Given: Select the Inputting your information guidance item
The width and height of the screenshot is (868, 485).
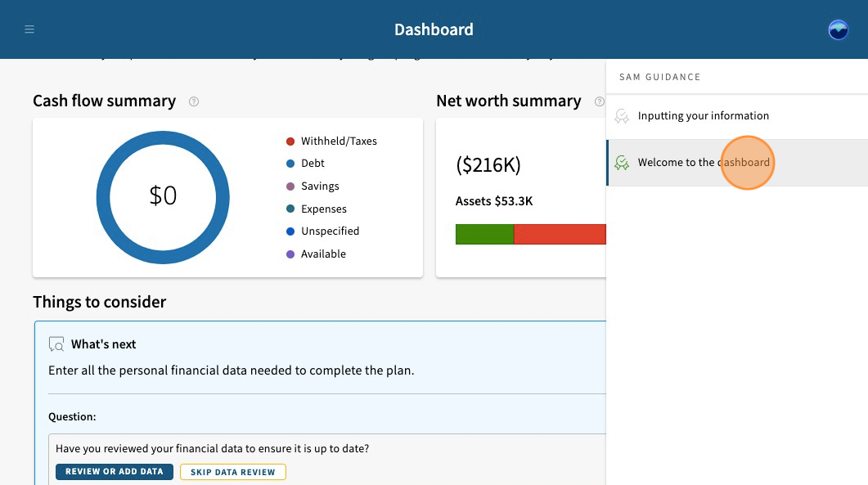Looking at the screenshot, I should [737, 115].
